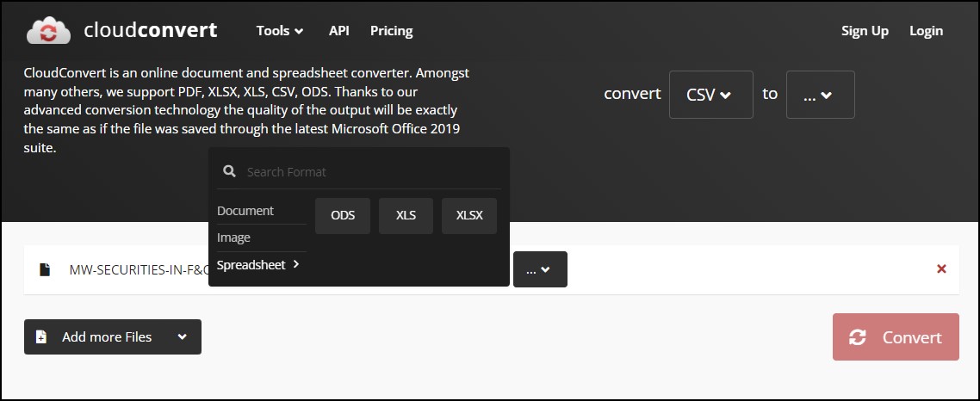Remove the file with red X

pos(941,268)
